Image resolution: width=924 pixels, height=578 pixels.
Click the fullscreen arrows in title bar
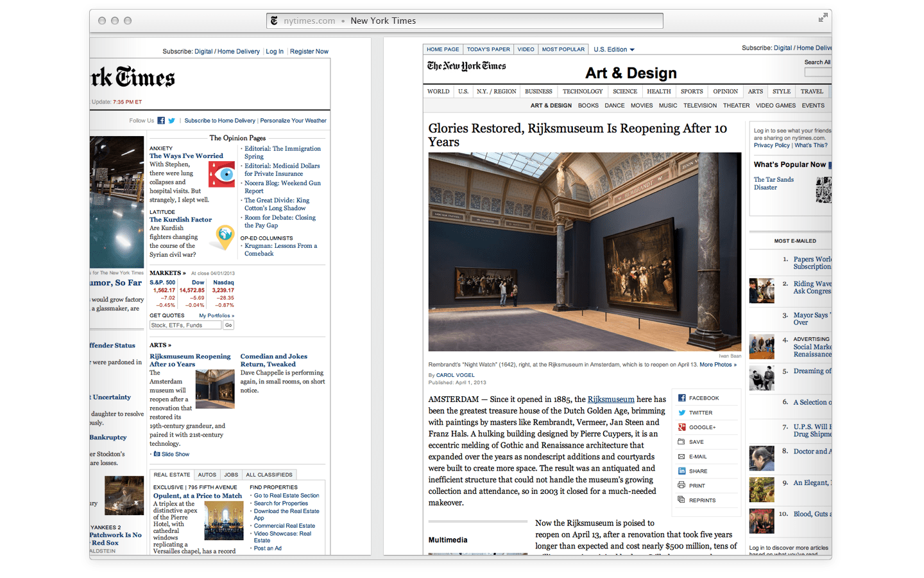pyautogui.click(x=823, y=18)
